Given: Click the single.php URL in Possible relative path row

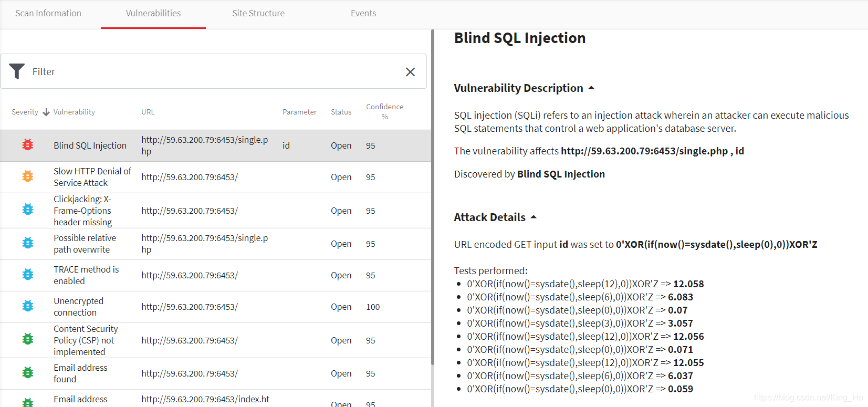Looking at the screenshot, I should (x=204, y=244).
